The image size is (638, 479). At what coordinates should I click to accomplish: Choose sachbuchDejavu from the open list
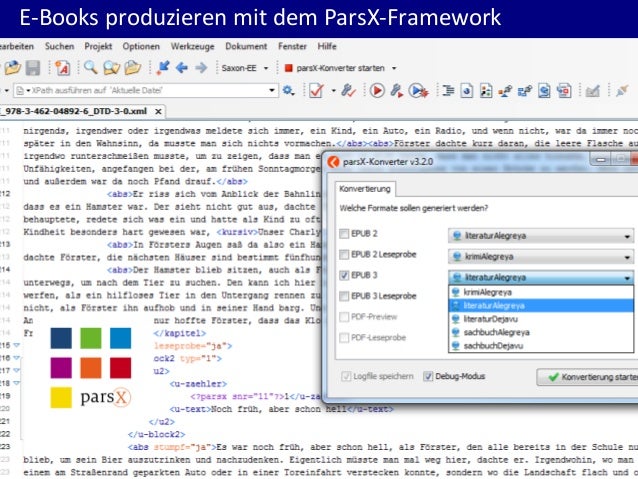(541, 346)
